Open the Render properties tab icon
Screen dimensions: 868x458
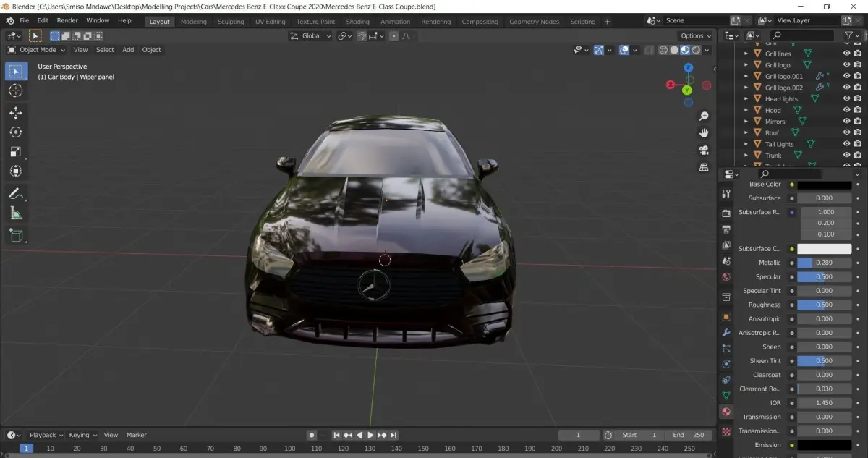tap(726, 213)
